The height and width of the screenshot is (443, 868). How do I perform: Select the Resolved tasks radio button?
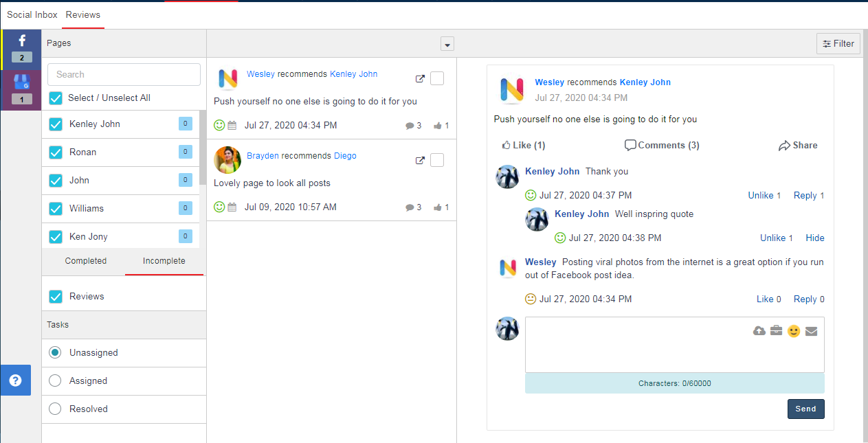(x=56, y=409)
